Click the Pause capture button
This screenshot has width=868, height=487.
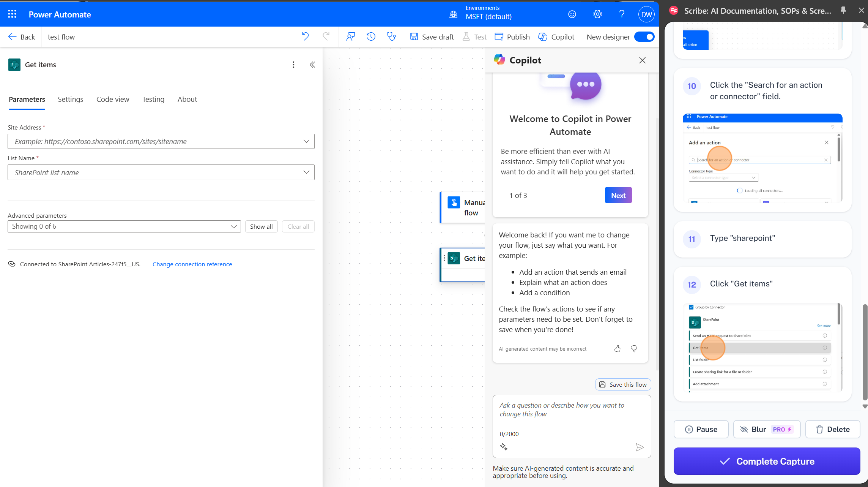pos(701,429)
